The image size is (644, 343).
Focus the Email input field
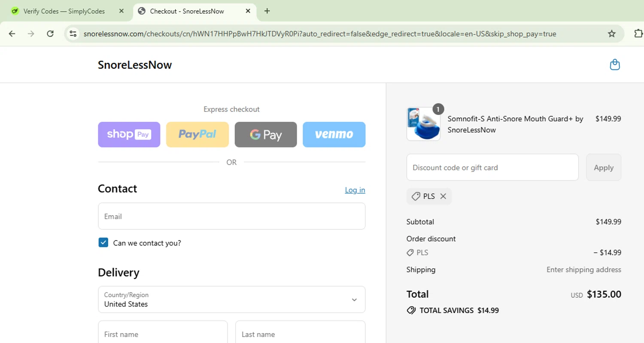[x=231, y=216]
